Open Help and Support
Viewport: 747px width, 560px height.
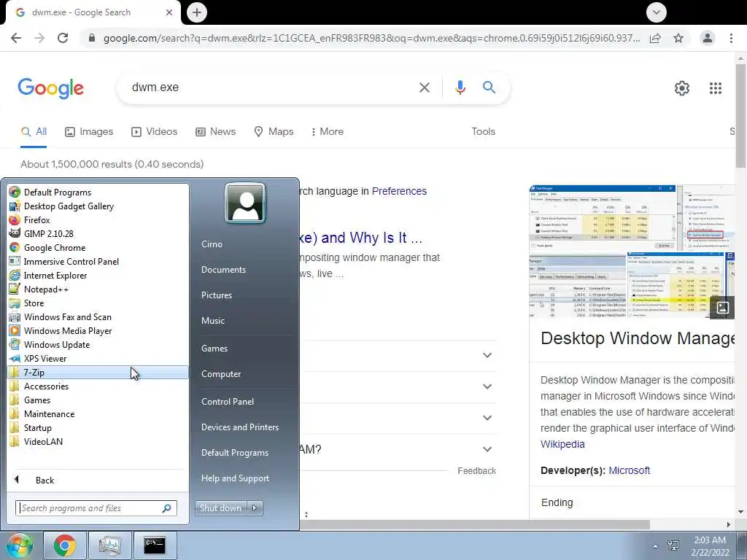pyautogui.click(x=236, y=478)
